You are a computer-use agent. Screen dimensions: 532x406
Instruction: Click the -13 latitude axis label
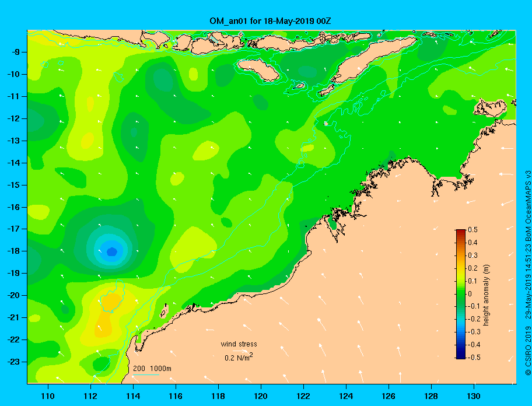pos(13,141)
